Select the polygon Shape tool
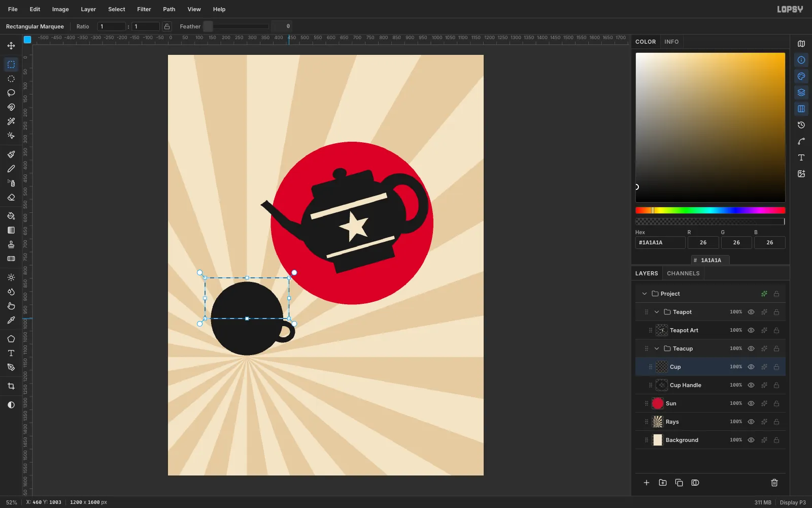 pyautogui.click(x=11, y=339)
